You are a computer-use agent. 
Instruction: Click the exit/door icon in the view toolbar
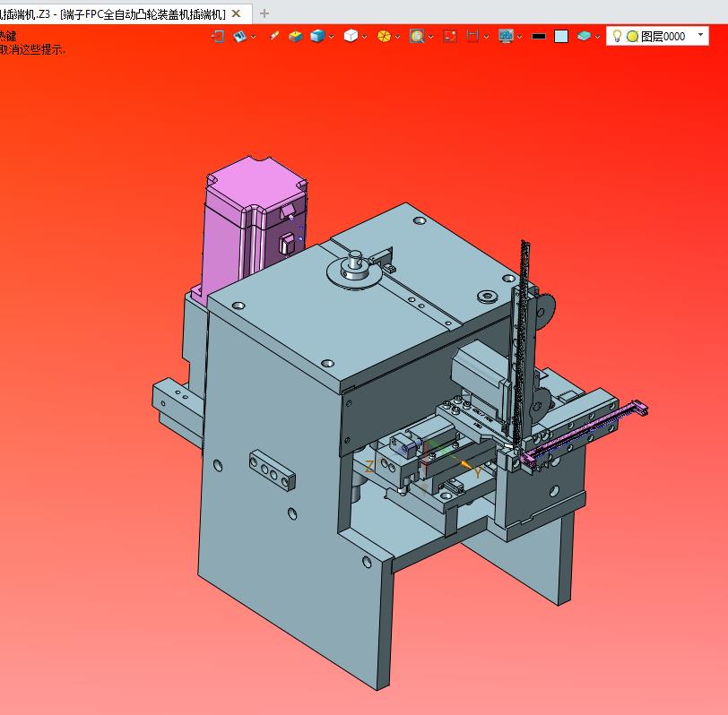(217, 36)
